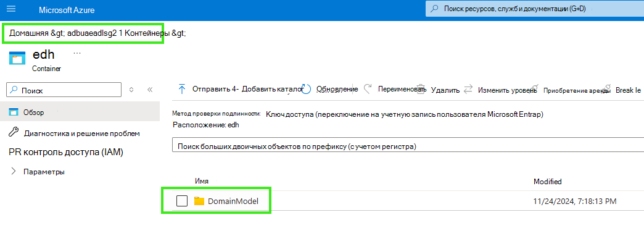Click Переименовать in the toolbar
644x225 pixels.
(x=402, y=89)
